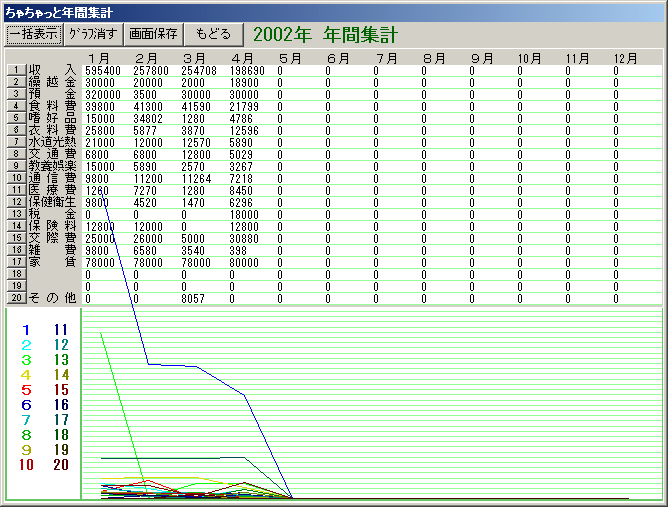The width and height of the screenshot is (668, 507).
Task: Click the April 交際費 value 30880
Action: coord(244,239)
